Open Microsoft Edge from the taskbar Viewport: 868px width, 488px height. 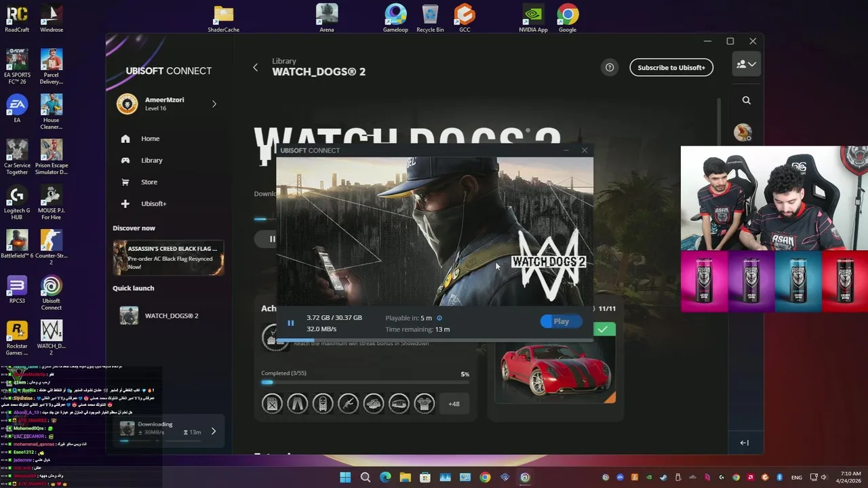tap(385, 477)
